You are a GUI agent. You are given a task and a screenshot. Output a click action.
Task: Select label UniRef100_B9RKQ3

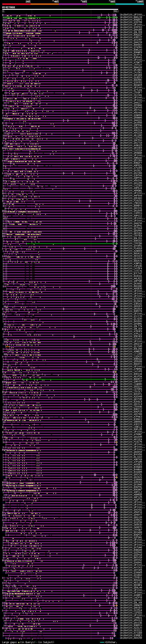pyautogui.click(x=131, y=359)
